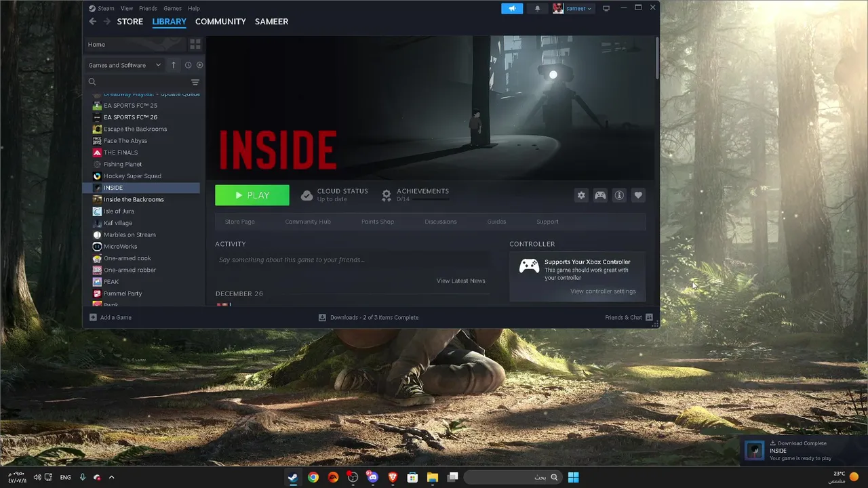Open the View menu

click(127, 8)
